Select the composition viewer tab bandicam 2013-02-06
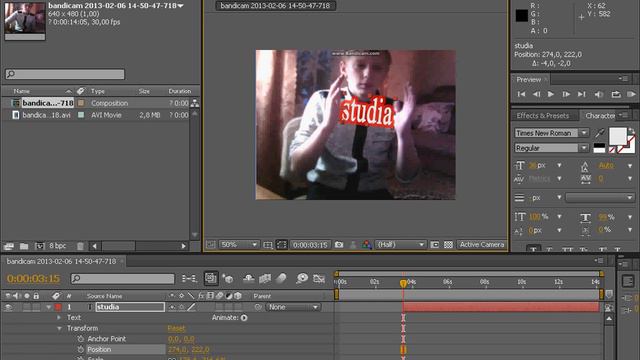Screen dimensions: 640x360 275,6
